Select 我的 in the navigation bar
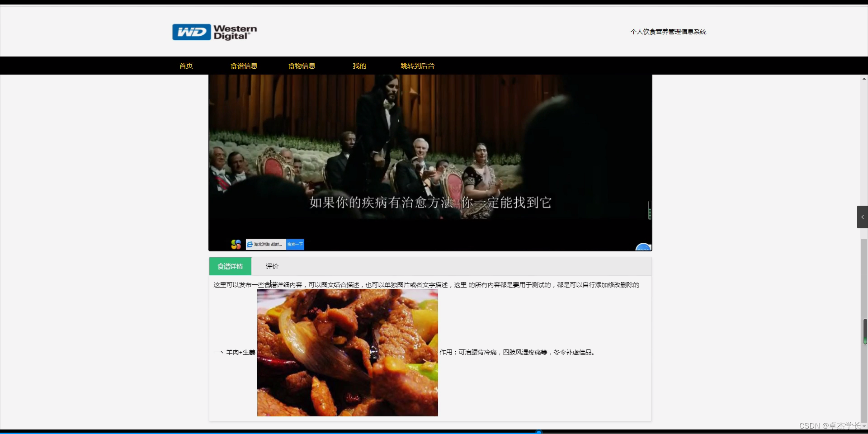The image size is (868, 434). click(359, 66)
